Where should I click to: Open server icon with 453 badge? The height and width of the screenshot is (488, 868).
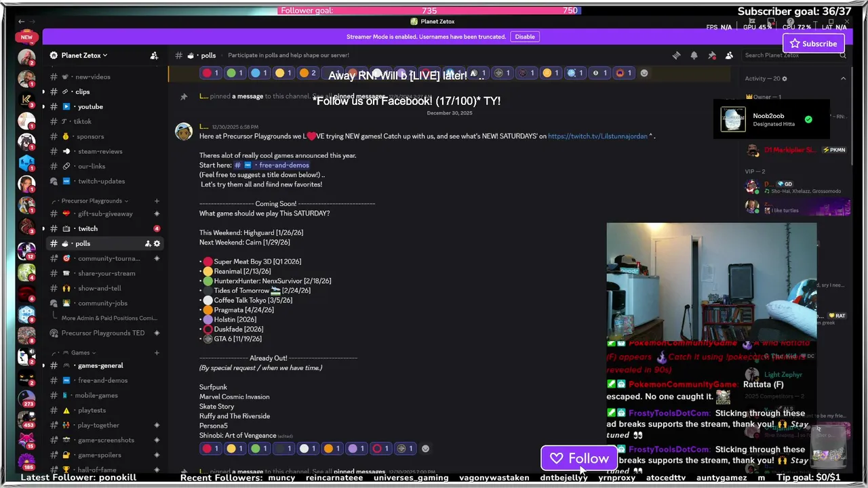[x=26, y=420]
